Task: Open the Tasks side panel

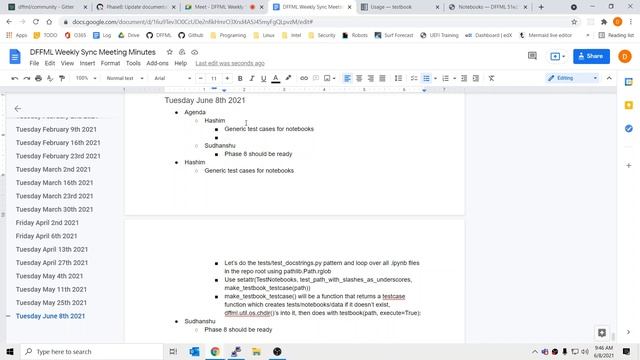Action: click(629, 129)
